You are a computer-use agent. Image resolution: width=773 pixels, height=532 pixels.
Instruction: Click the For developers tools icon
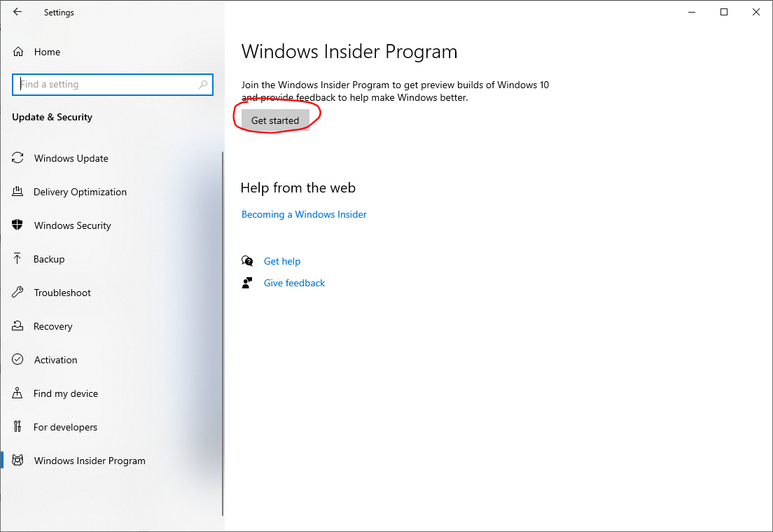[x=18, y=426]
